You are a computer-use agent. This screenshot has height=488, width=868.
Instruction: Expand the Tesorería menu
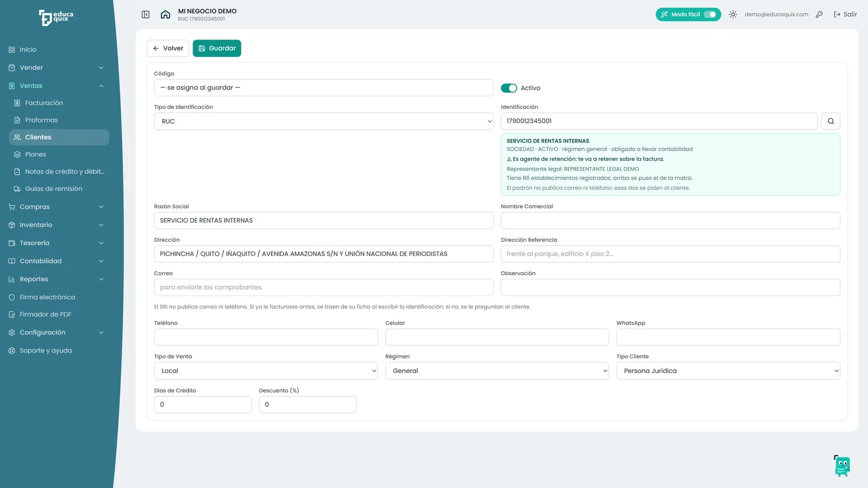[56, 243]
